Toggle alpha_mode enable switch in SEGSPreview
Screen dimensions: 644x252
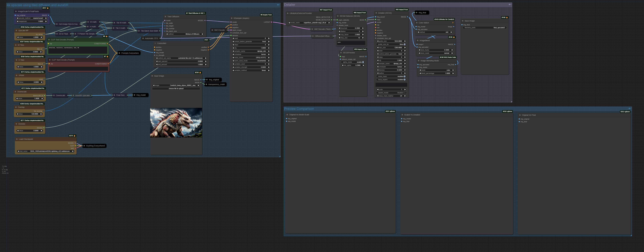(x=363, y=62)
